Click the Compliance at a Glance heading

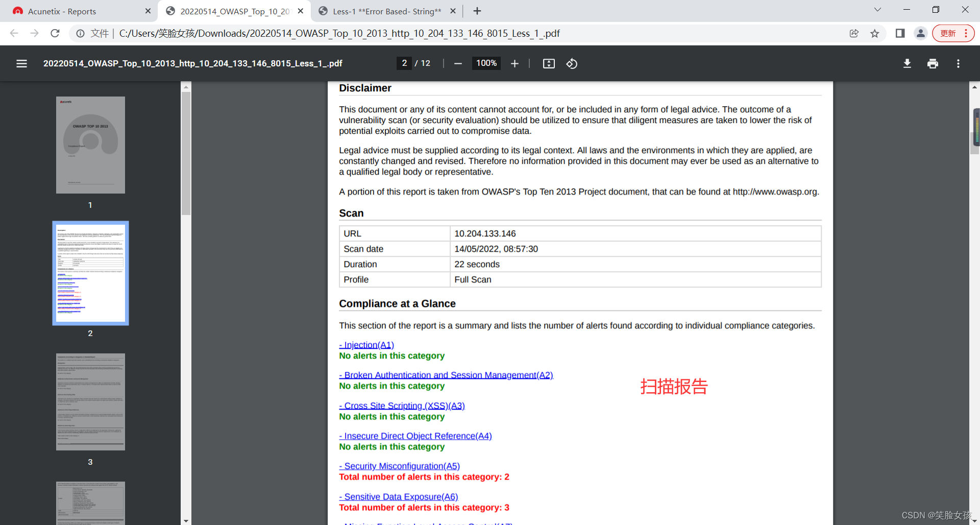pyautogui.click(x=397, y=303)
